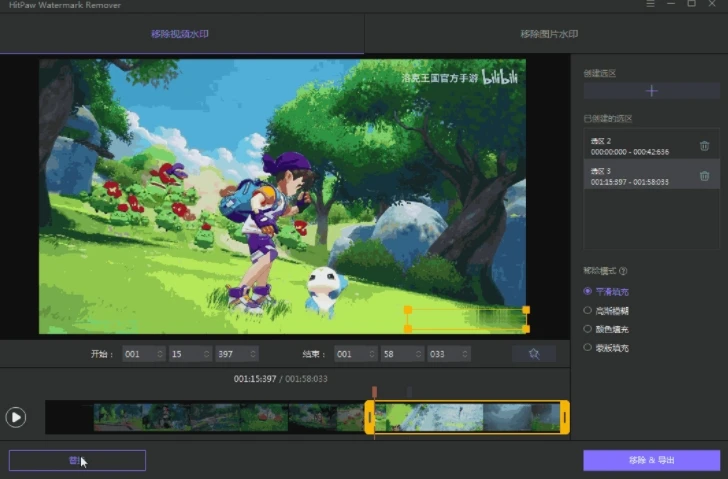Maximize the HitPaw window
Screen dimensions: 728x479
tap(691, 4)
